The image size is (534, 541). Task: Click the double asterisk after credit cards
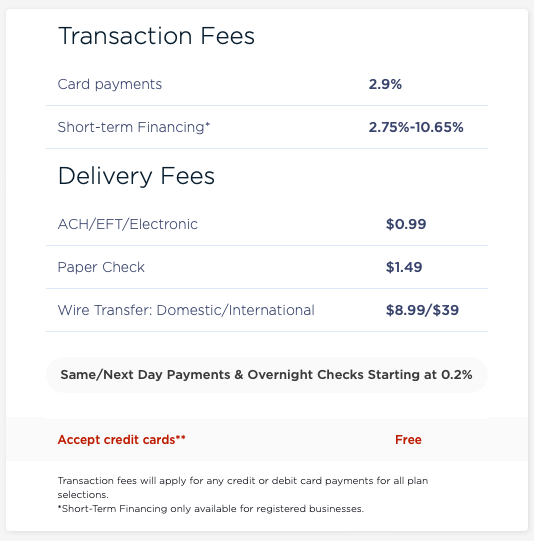click(x=180, y=437)
